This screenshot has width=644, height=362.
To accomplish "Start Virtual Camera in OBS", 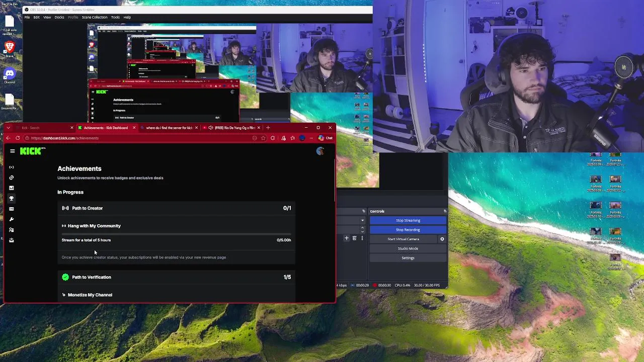I will pos(403,239).
